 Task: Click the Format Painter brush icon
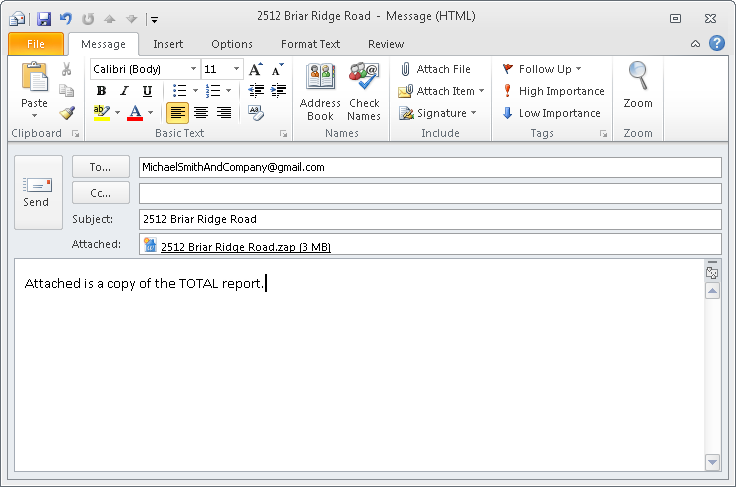click(67, 113)
